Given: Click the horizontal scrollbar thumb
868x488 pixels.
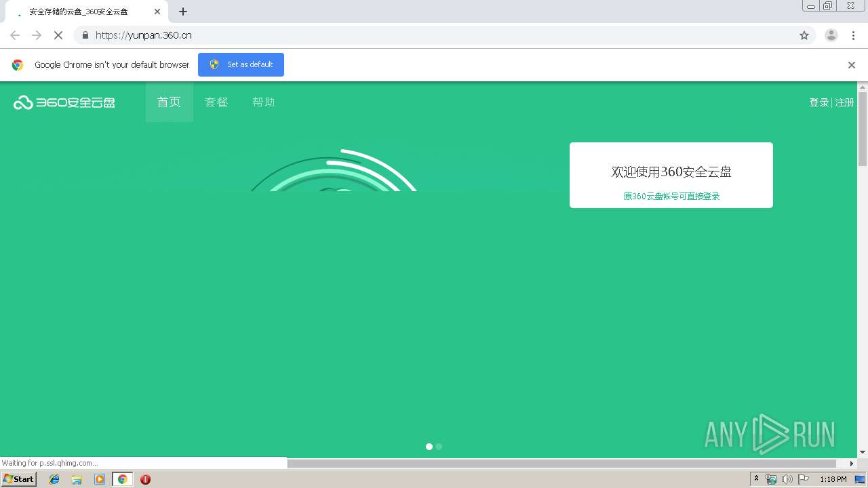Looking at the screenshot, I should pyautogui.click(x=563, y=464).
